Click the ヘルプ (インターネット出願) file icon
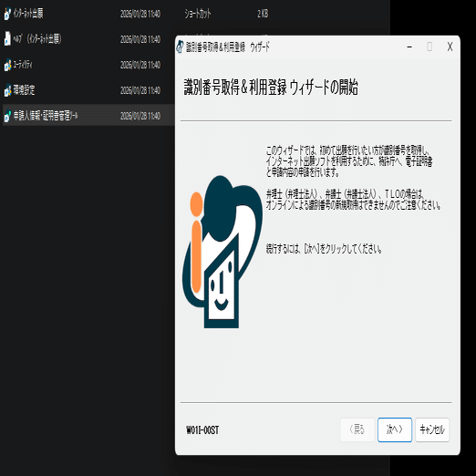The image size is (476, 476). tap(7, 39)
